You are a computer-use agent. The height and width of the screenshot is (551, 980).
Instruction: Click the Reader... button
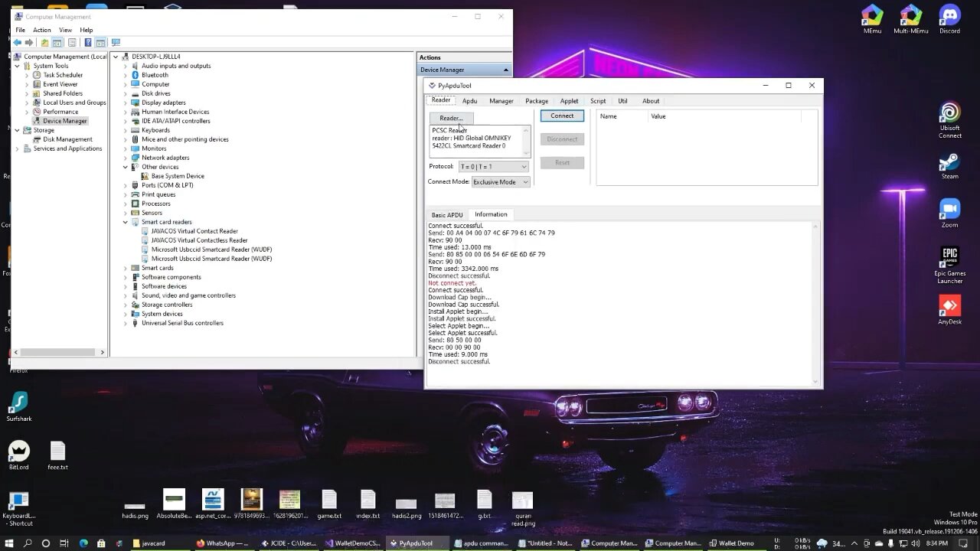click(452, 118)
